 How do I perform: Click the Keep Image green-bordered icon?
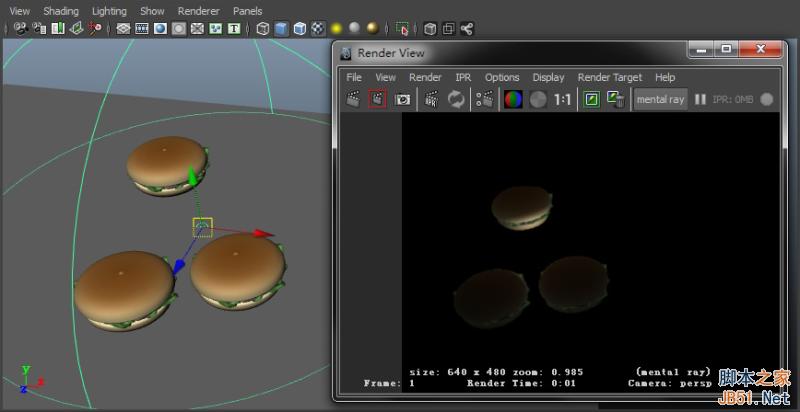click(591, 99)
